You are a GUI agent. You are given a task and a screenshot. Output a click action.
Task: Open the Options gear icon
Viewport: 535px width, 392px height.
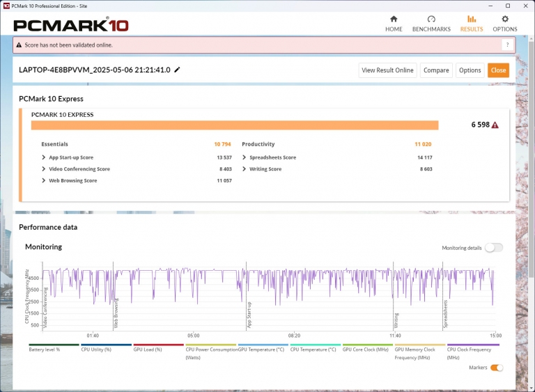tap(505, 19)
